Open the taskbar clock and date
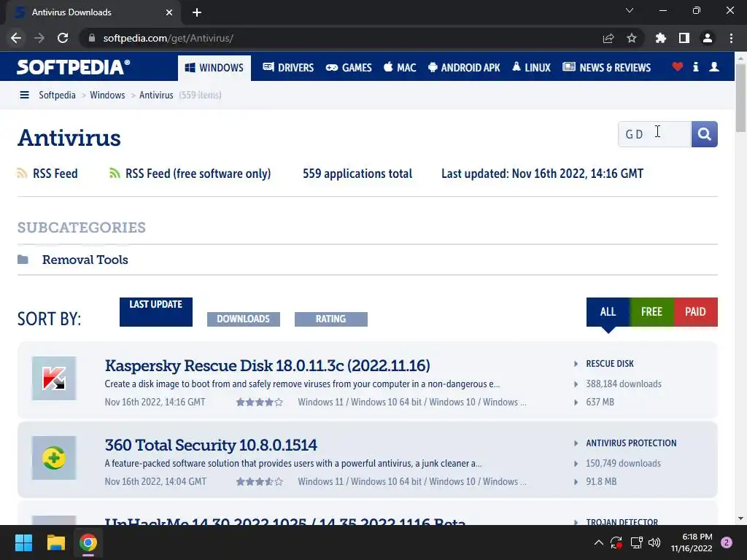 (x=692, y=542)
